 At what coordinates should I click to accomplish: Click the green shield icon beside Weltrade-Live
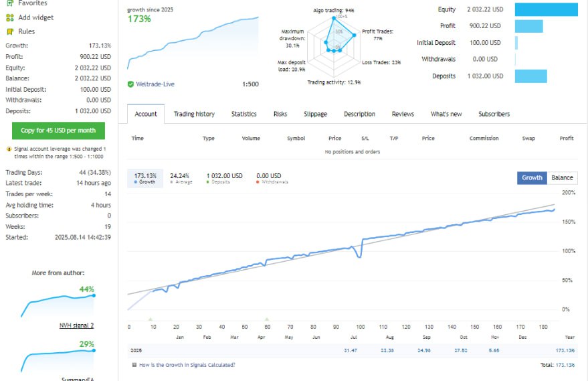coord(130,84)
